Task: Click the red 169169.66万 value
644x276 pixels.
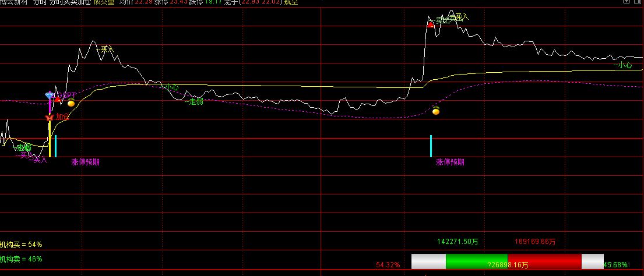Action: (535, 242)
